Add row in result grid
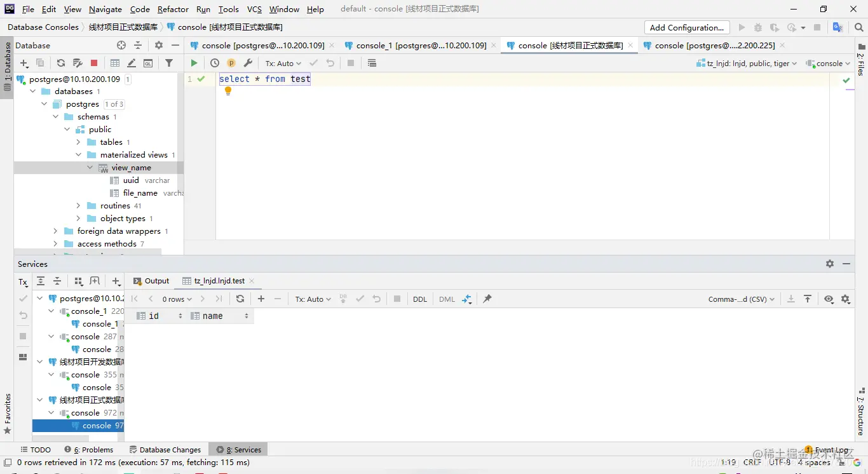The width and height of the screenshot is (868, 474). click(261, 299)
